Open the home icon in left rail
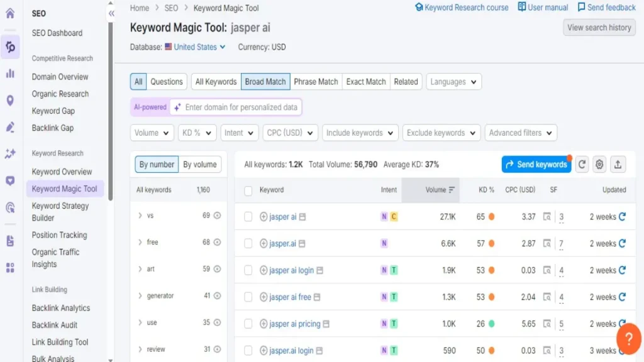This screenshot has height=362, width=644. tap(10, 13)
